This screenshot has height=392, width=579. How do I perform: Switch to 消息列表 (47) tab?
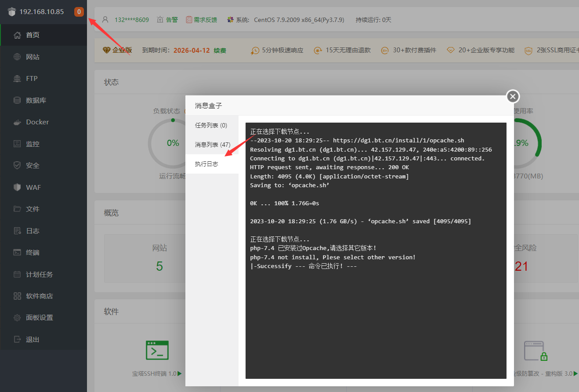pos(212,145)
